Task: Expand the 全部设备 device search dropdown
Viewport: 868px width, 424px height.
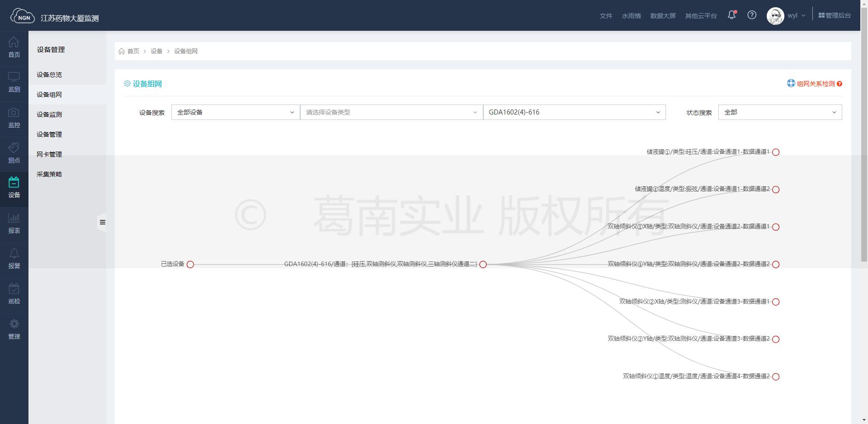Action: pos(235,112)
